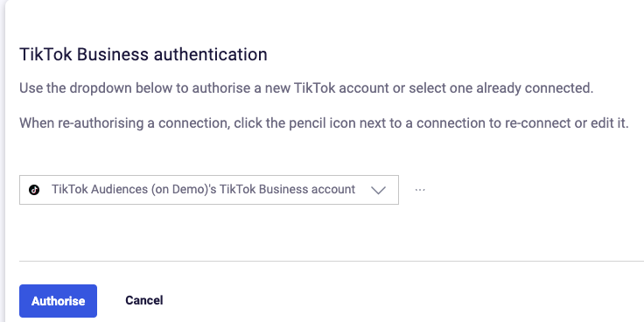
Task: Click the black circular TikTok badge
Action: 34,190
